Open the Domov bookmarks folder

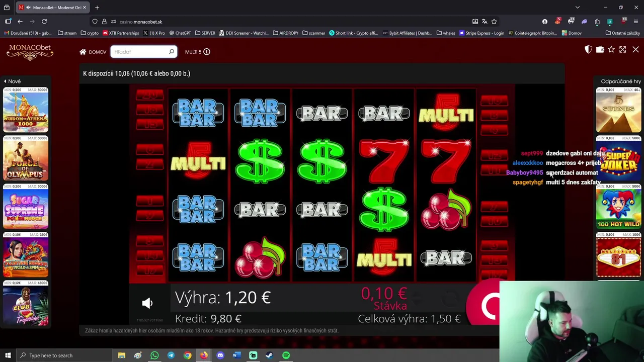point(572,33)
